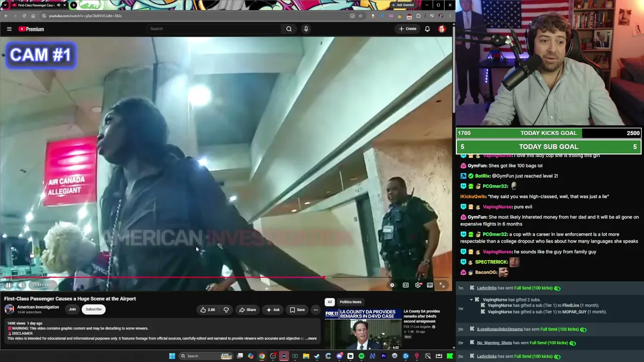
Task: Open American Investigation channel avatar
Action: click(9, 309)
